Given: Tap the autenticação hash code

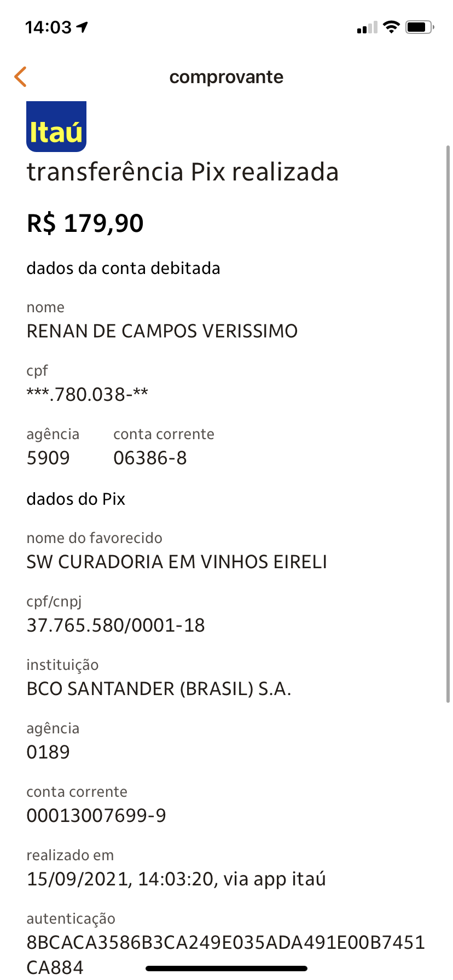Looking at the screenshot, I should tap(225, 942).
